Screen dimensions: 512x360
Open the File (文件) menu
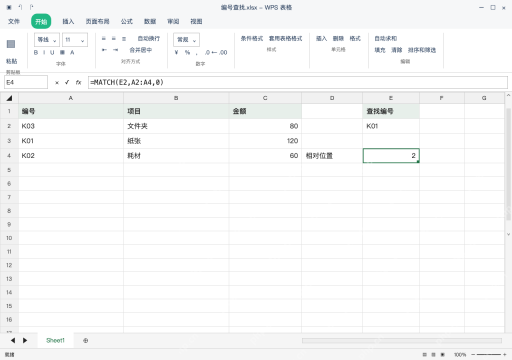point(14,21)
